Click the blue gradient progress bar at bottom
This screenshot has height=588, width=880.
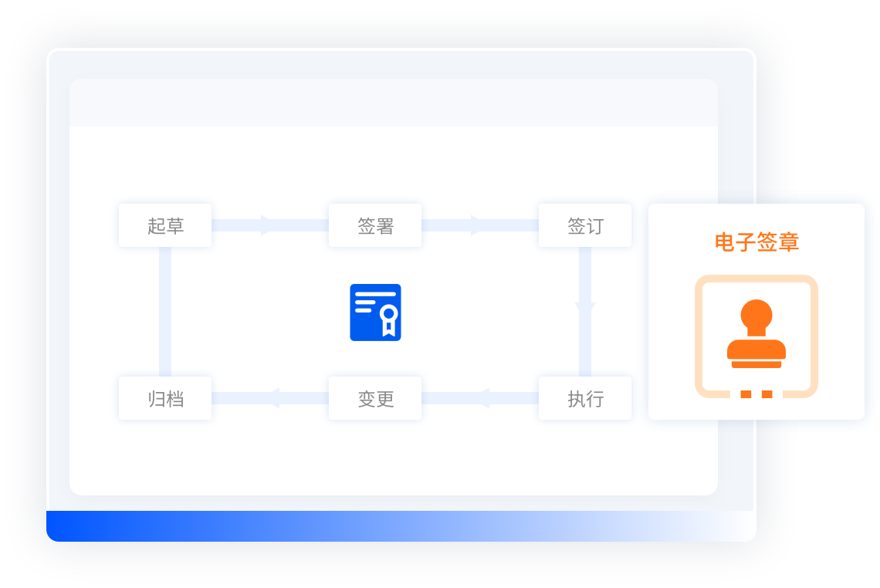coord(400,522)
